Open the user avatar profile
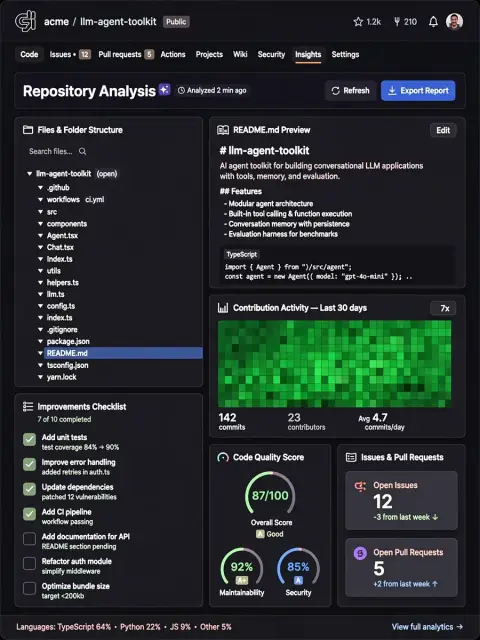 (454, 21)
